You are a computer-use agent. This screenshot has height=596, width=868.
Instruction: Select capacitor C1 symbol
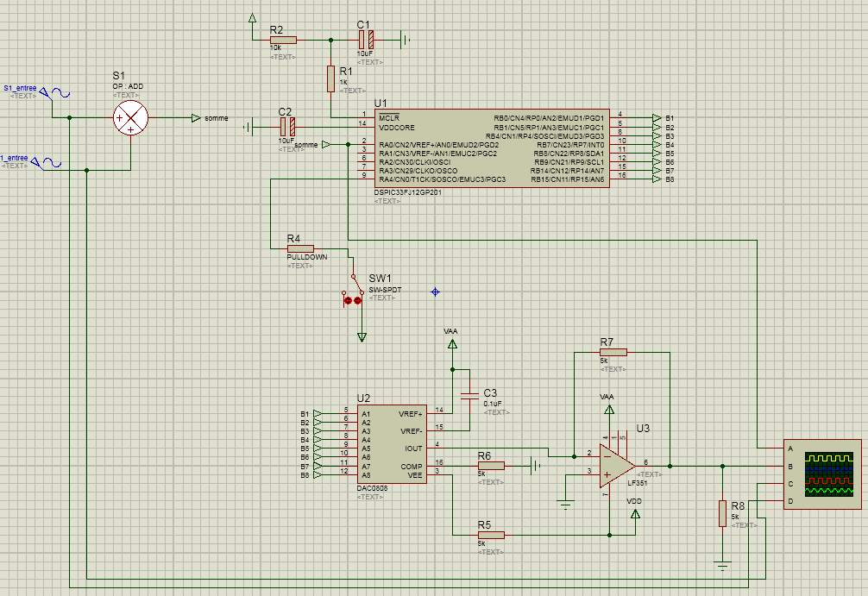[366, 40]
